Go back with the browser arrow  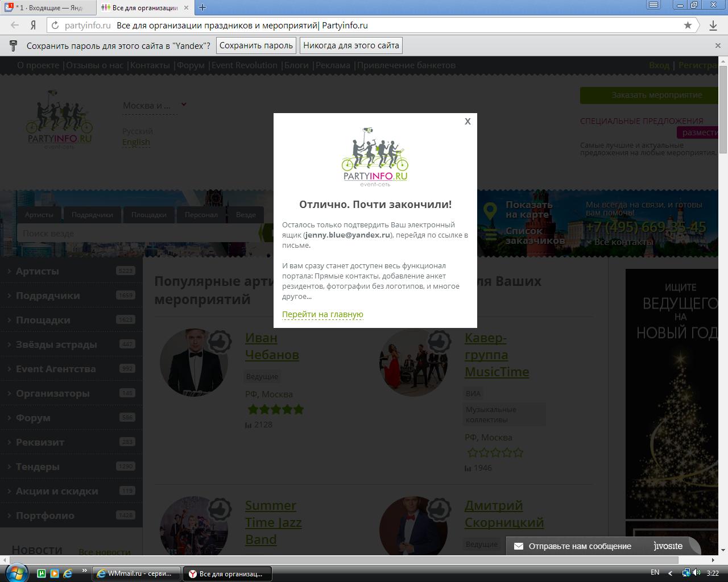point(15,25)
